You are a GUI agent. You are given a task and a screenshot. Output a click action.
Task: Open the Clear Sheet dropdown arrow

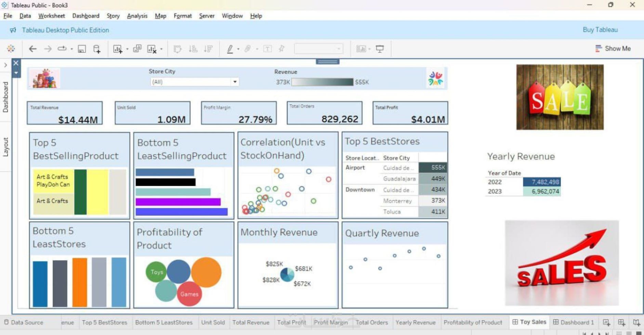[161, 49]
